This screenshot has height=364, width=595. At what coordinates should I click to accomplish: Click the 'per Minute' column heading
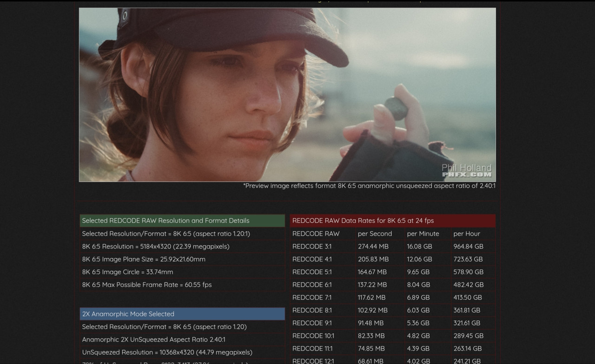[x=423, y=234]
